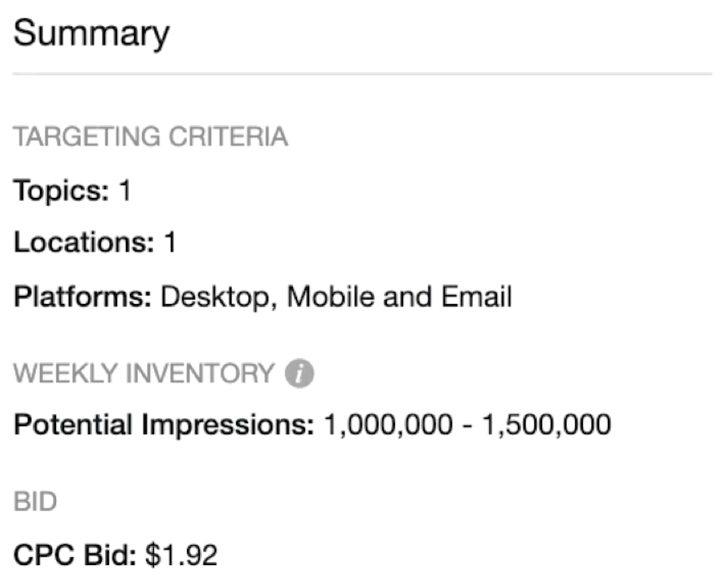The height and width of the screenshot is (588, 723).
Task: Click the 1,500,000 upper impressions value
Action: pos(547,425)
